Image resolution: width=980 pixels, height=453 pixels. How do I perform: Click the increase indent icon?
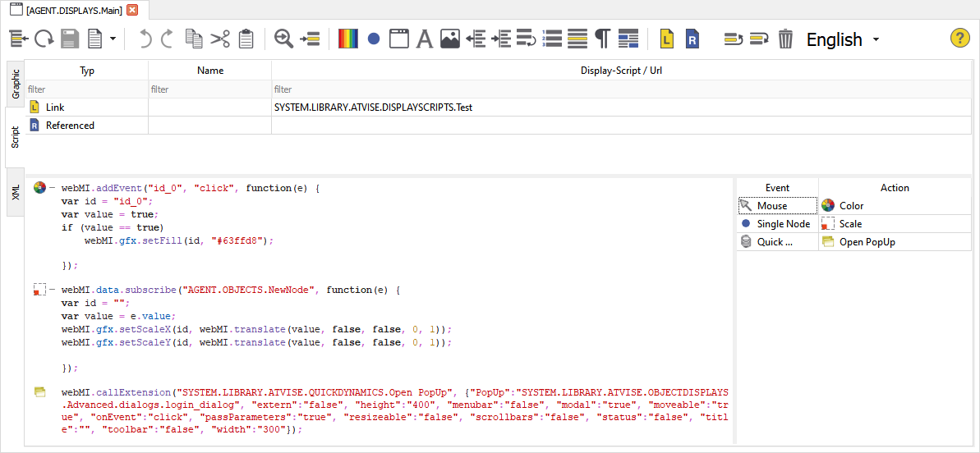pos(501,39)
